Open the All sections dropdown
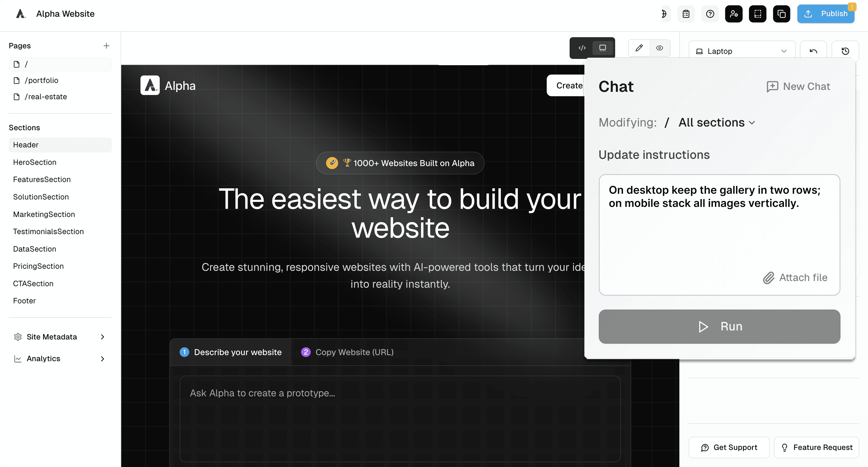 point(716,123)
